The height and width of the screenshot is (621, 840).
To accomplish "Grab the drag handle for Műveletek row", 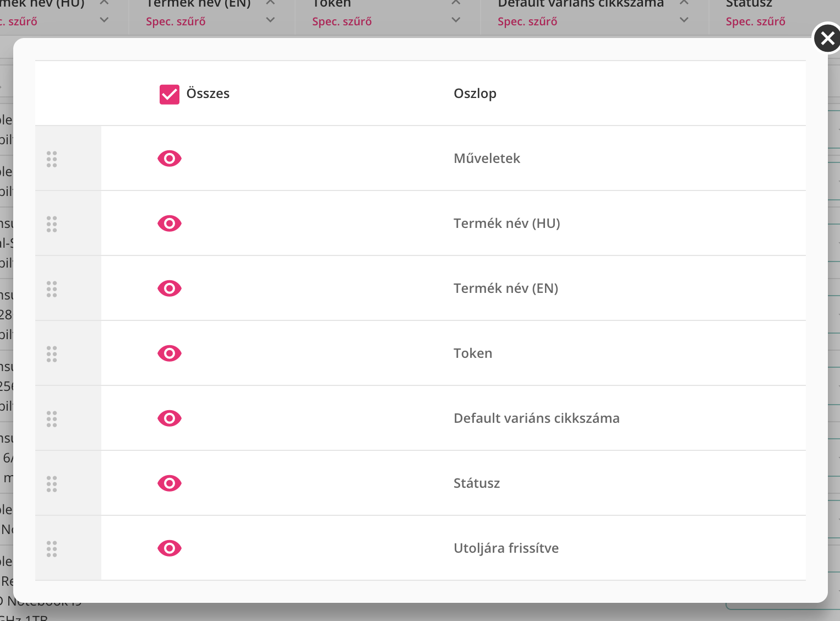I will pyautogui.click(x=52, y=159).
